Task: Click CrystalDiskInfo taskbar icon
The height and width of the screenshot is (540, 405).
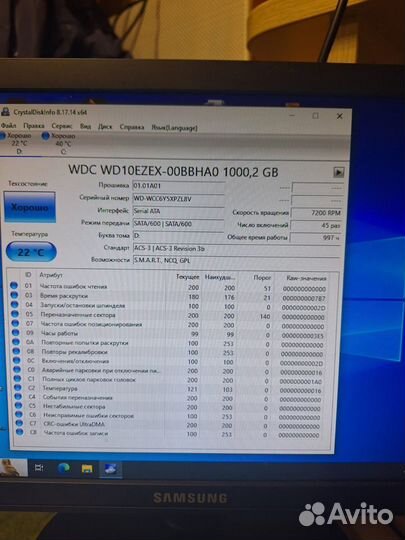Action: pos(111,469)
